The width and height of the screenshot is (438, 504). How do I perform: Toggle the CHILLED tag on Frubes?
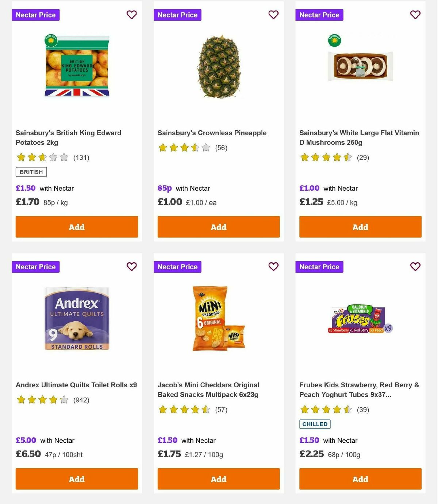pos(315,424)
